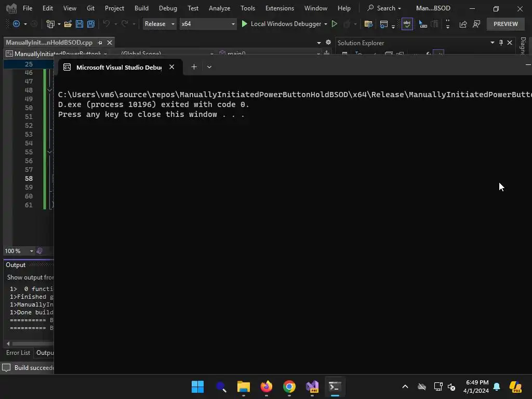Viewport: 532px width, 399px height.
Task: Open the Extensions menu
Action: coord(280,8)
